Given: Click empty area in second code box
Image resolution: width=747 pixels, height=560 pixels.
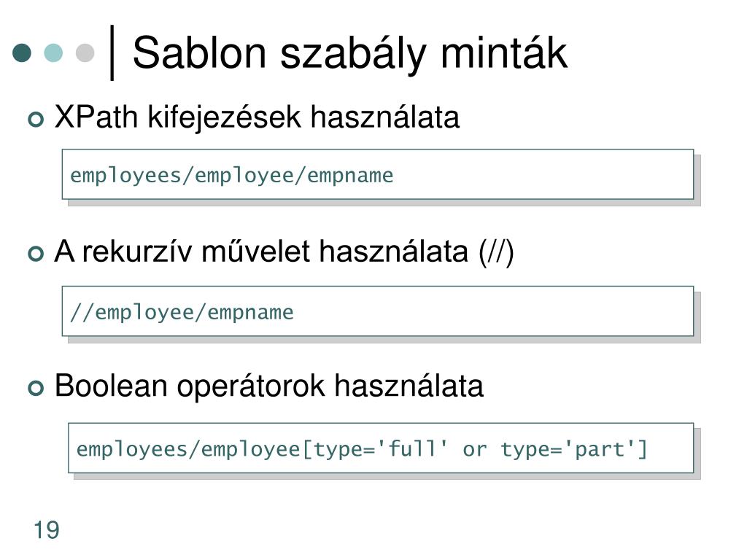Looking at the screenshot, I should (493, 312).
